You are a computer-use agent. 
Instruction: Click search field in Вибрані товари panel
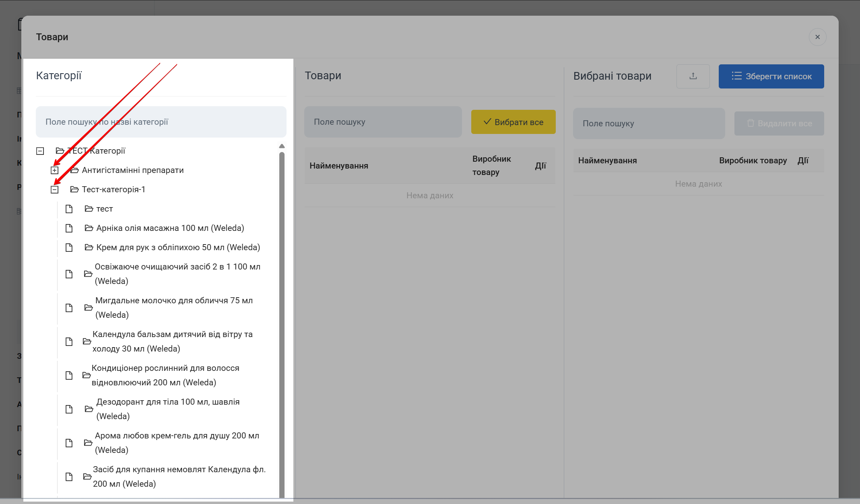coord(649,123)
